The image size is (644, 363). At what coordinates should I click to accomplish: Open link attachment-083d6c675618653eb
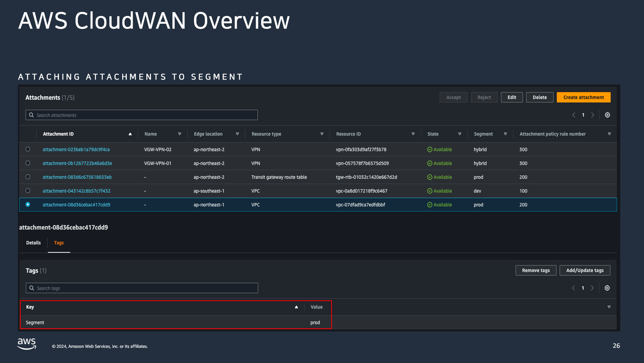pos(77,177)
